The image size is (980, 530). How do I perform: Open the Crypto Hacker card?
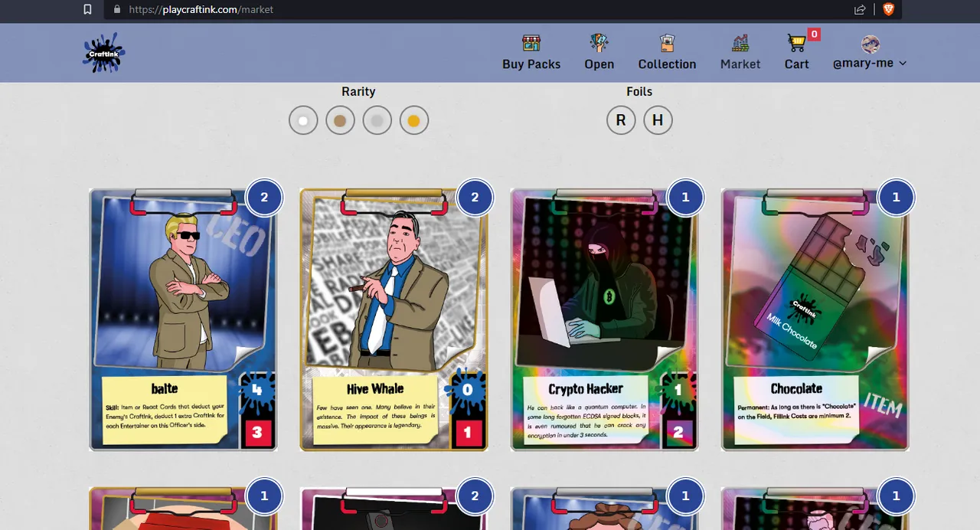(604, 319)
